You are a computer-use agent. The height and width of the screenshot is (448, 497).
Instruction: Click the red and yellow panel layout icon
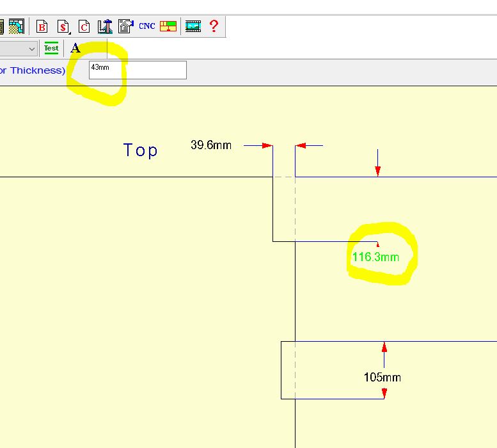point(168,26)
